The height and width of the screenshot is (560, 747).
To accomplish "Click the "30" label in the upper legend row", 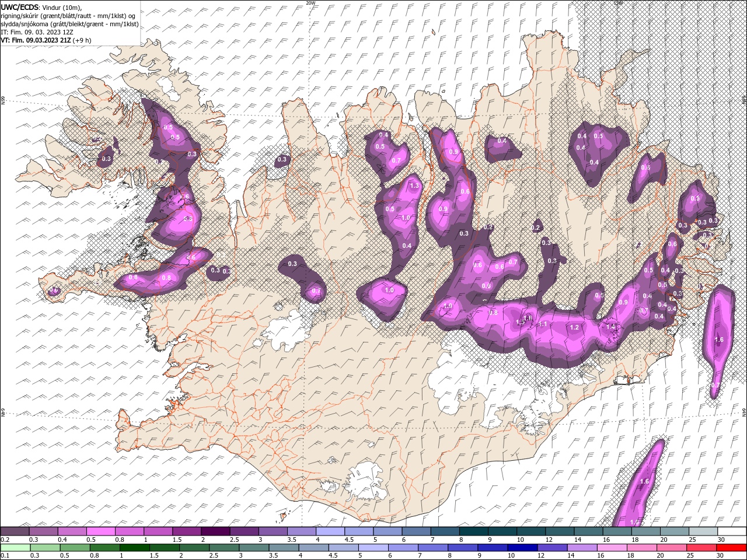I will point(721,540).
